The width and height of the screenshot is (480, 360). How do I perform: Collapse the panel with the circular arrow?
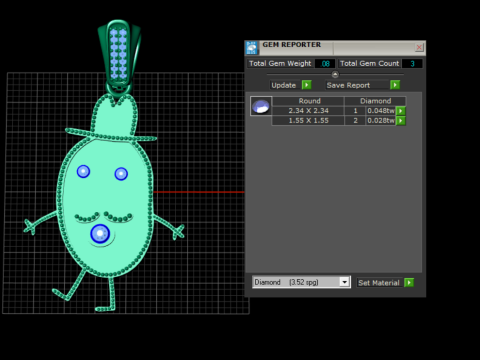[x=335, y=74]
